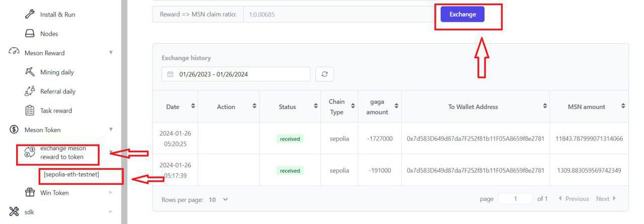
Task: Click the sdk tools icon
Action: [x=14, y=212]
